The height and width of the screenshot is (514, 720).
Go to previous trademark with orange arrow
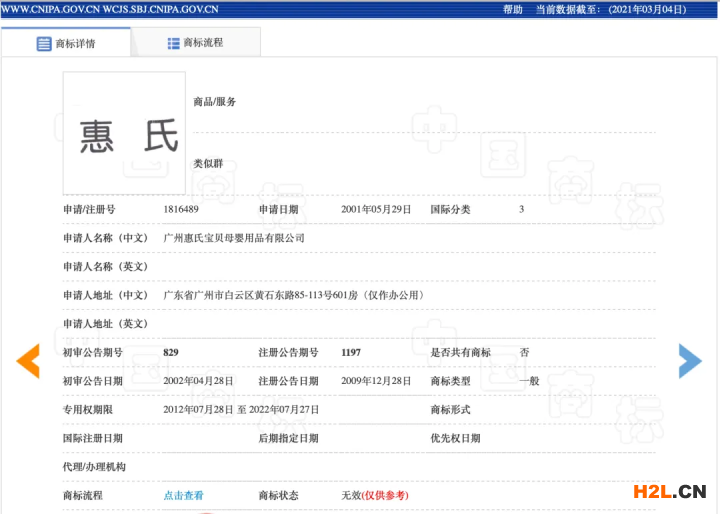click(28, 361)
